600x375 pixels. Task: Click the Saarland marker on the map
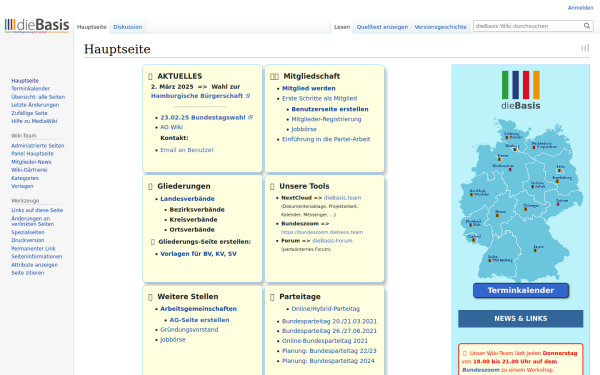tap(474, 240)
